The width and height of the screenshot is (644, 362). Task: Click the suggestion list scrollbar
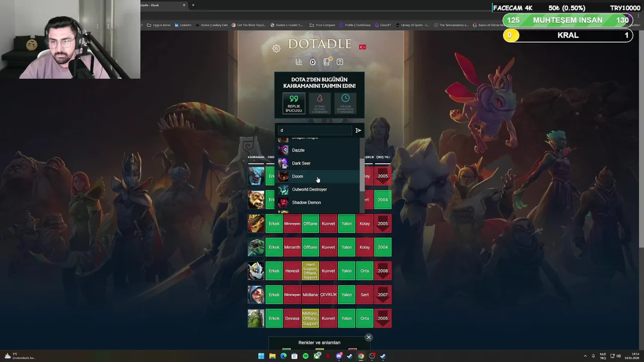pos(362,176)
